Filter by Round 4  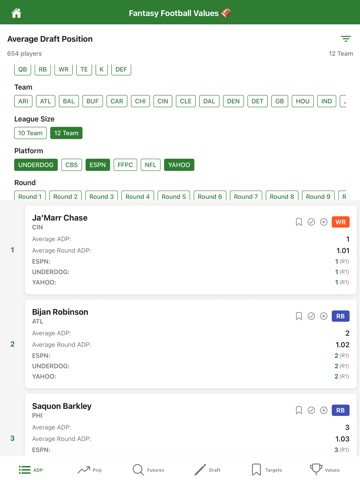pos(137,196)
